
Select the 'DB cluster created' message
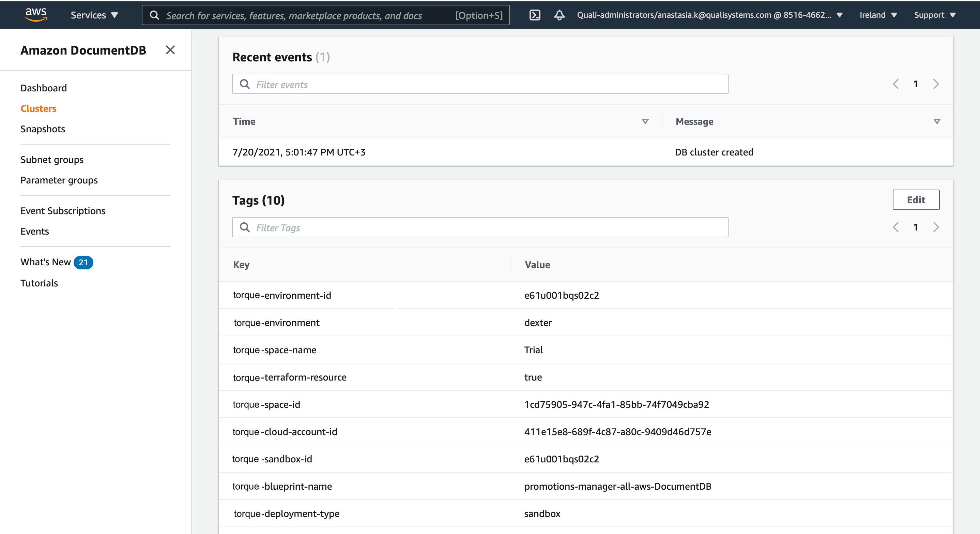(714, 152)
